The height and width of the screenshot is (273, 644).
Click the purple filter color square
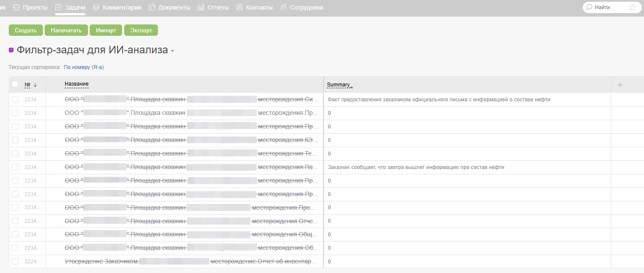pos(11,50)
